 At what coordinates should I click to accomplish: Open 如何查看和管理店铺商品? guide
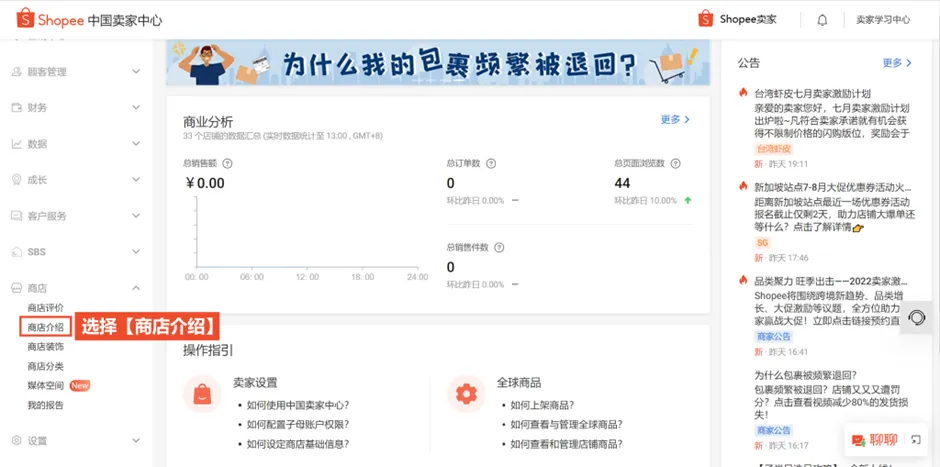tap(567, 444)
